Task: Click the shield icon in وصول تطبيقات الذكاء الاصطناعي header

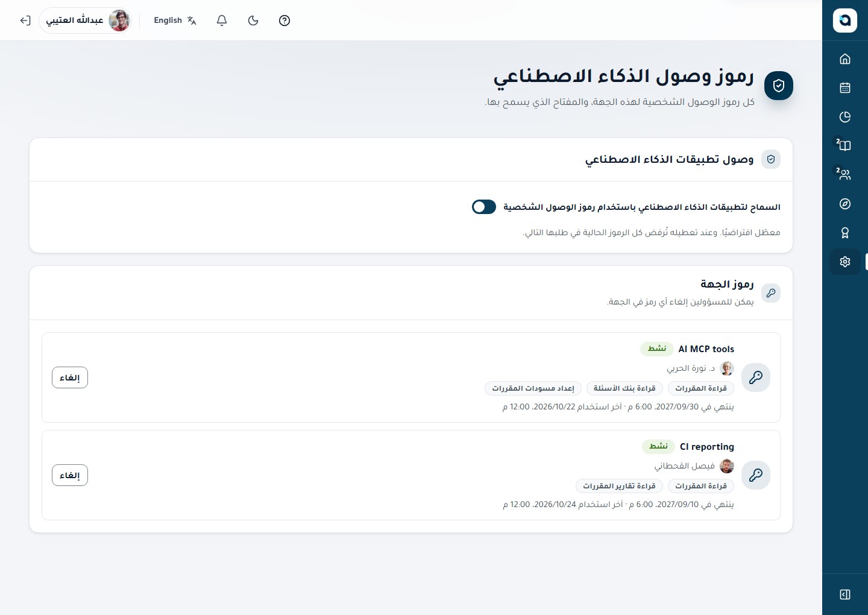Action: click(x=771, y=159)
